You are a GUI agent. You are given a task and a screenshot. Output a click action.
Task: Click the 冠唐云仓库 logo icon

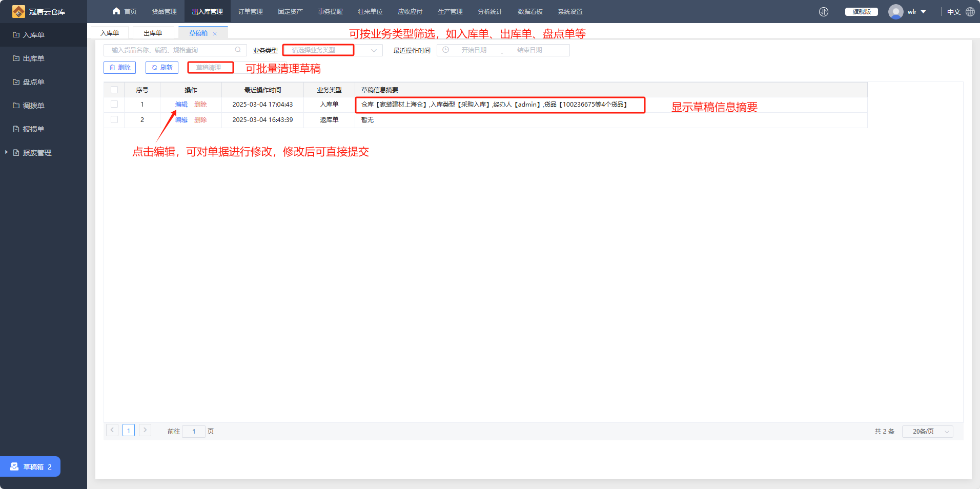point(18,11)
